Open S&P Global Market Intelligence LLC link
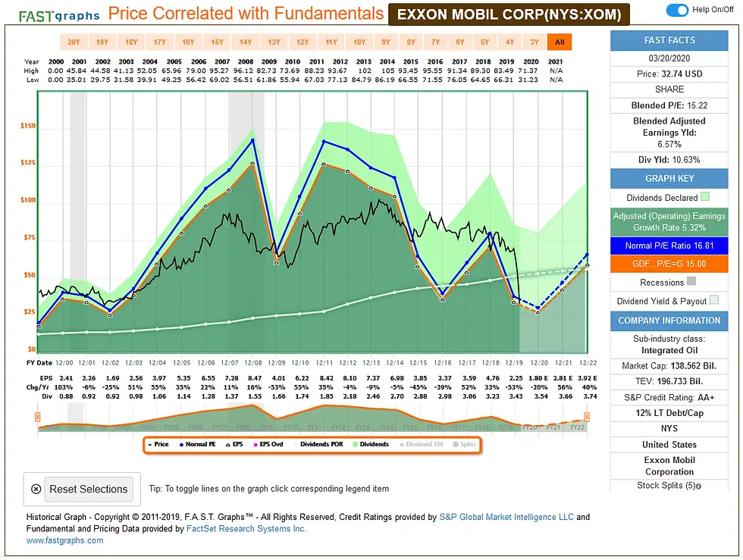 506,518
